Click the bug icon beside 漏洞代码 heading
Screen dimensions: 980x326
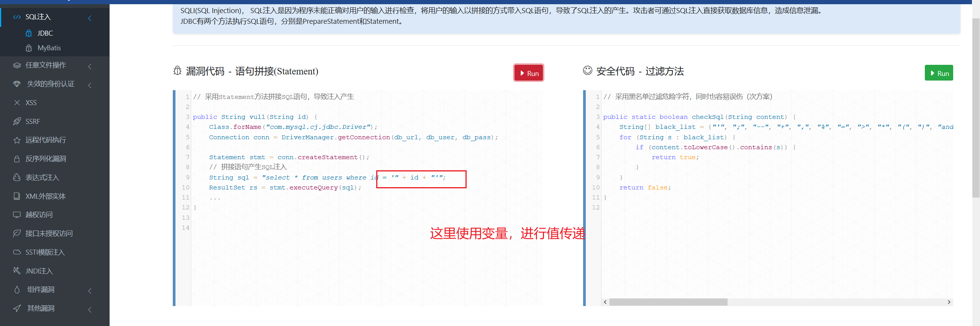pyautogui.click(x=177, y=71)
